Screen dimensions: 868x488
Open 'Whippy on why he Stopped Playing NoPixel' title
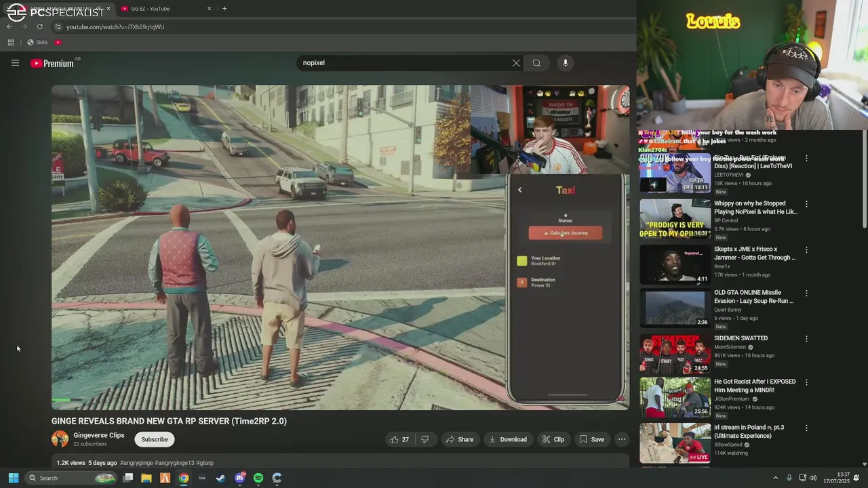click(755, 207)
